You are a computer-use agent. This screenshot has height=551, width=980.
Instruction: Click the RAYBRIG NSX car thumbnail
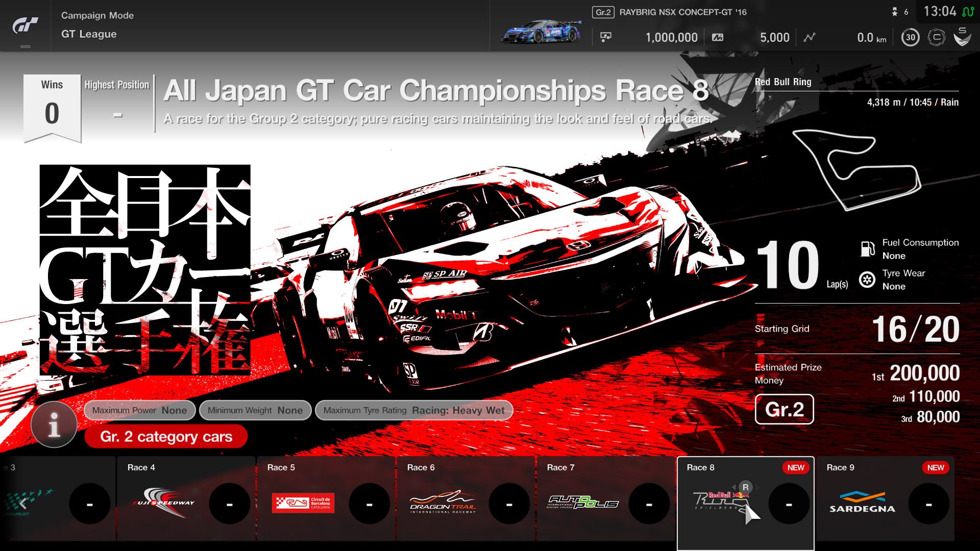[541, 32]
